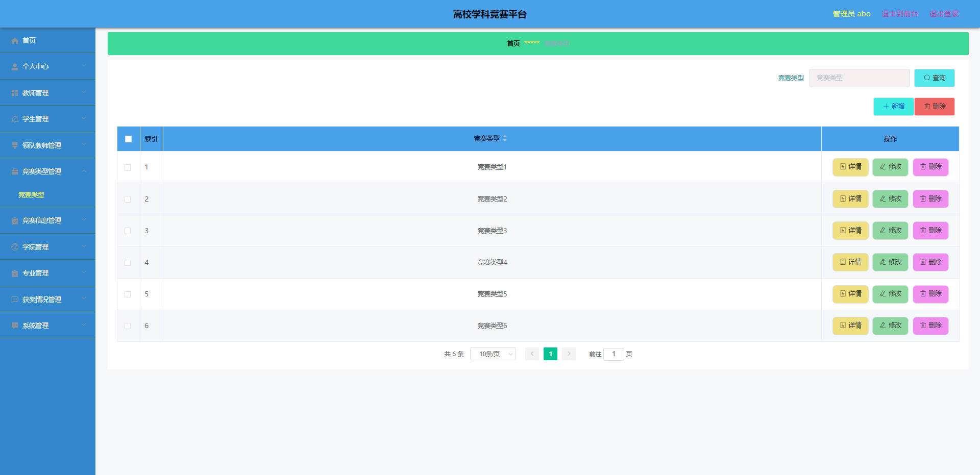The height and width of the screenshot is (475, 980).
Task: Expand the 系统管理 menu chevron
Action: coord(84,326)
